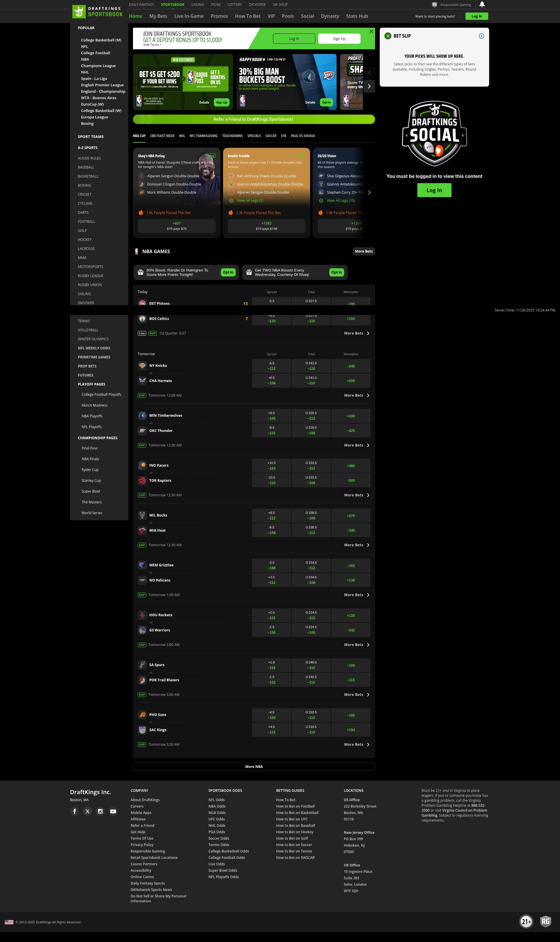Open DraftKings Instagram icon
This screenshot has height=942, width=560.
pos(100,811)
